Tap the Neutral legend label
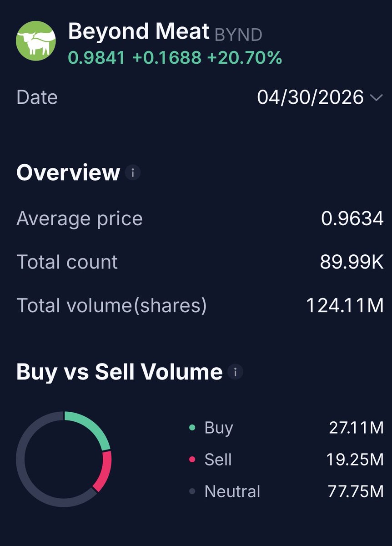 (x=232, y=491)
